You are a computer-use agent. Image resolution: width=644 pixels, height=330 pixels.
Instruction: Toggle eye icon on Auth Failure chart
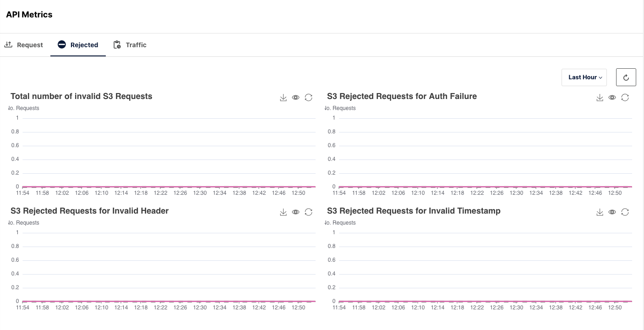[612, 97]
